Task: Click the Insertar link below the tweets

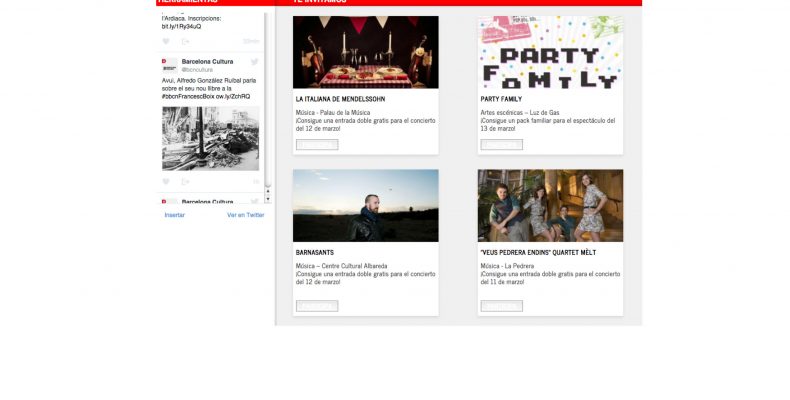Action: click(x=175, y=215)
